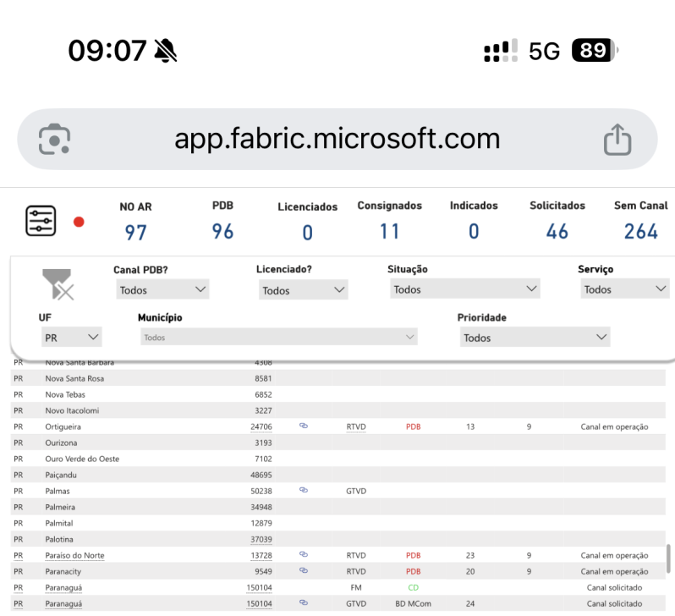
Task: Expand the Situação dropdown
Action: click(x=465, y=289)
